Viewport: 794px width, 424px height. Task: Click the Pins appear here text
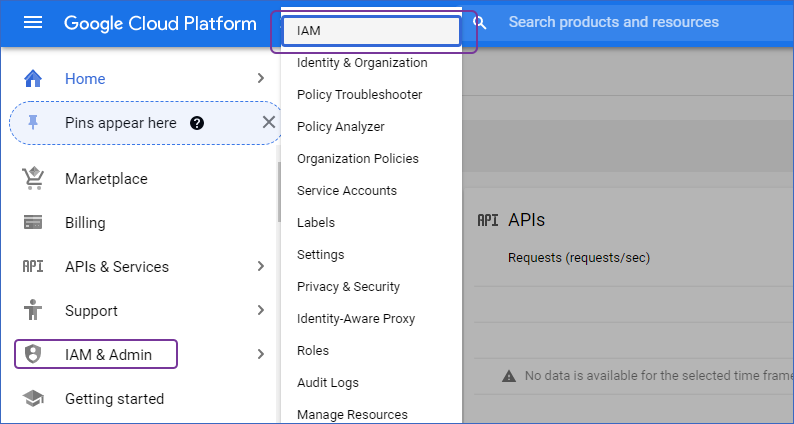[121, 123]
